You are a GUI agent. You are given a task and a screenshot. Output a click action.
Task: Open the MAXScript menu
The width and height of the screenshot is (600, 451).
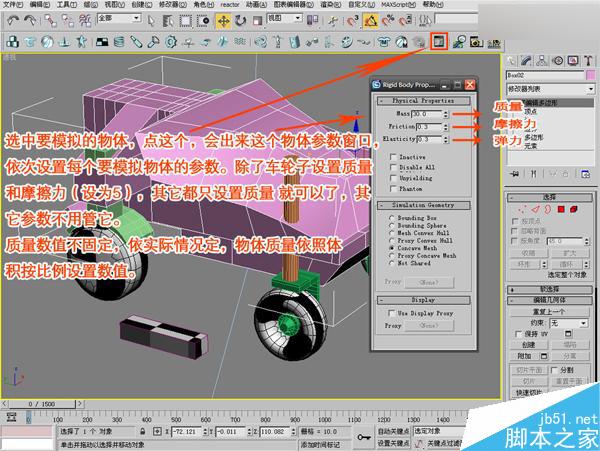pos(398,5)
